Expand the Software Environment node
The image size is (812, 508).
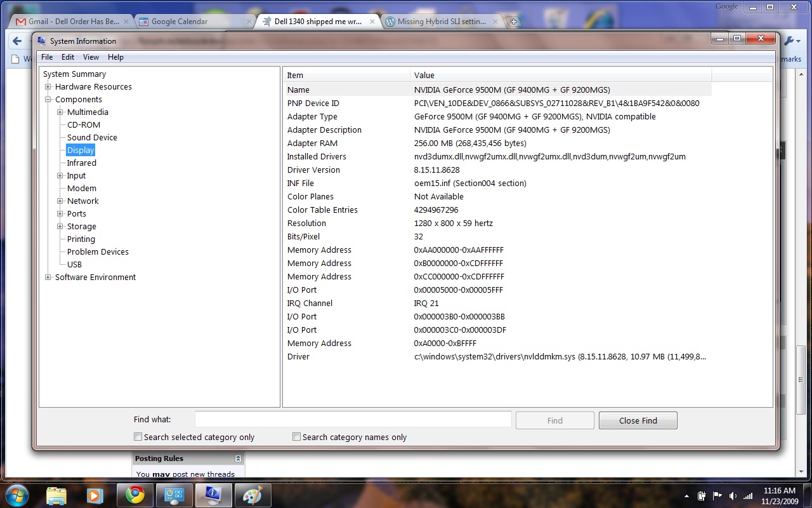(48, 277)
